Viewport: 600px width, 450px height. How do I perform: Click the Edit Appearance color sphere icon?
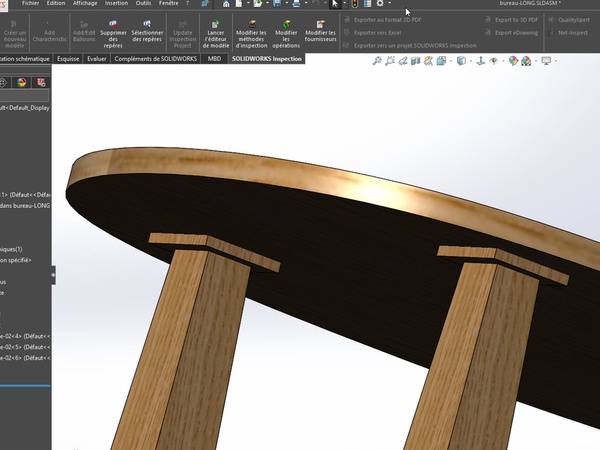click(x=513, y=61)
